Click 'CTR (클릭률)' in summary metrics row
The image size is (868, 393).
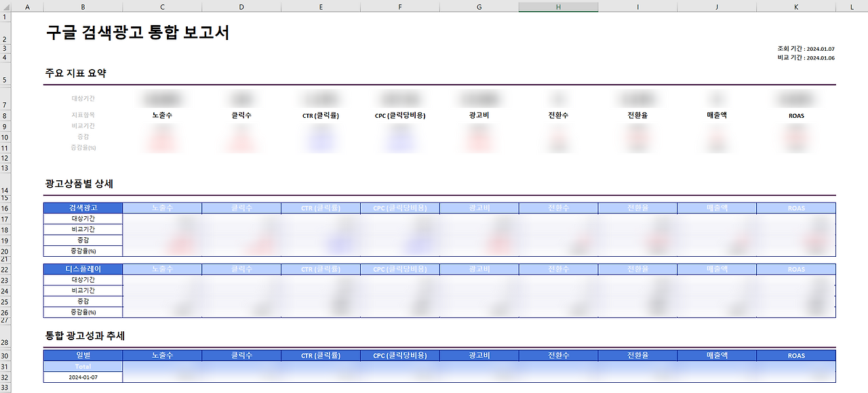(x=321, y=116)
